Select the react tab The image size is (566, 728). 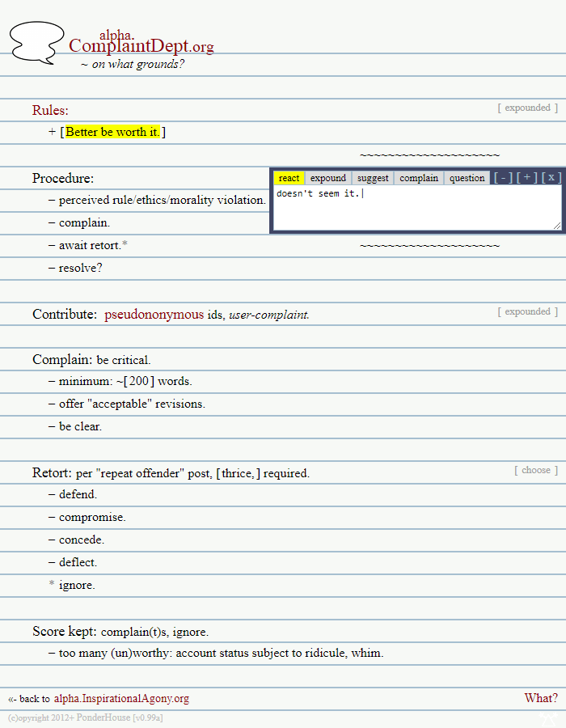click(289, 178)
